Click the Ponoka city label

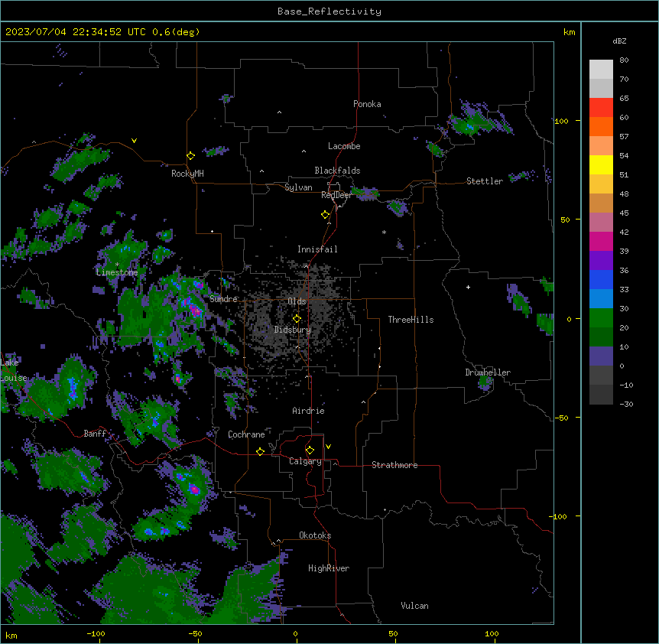pyautogui.click(x=367, y=104)
